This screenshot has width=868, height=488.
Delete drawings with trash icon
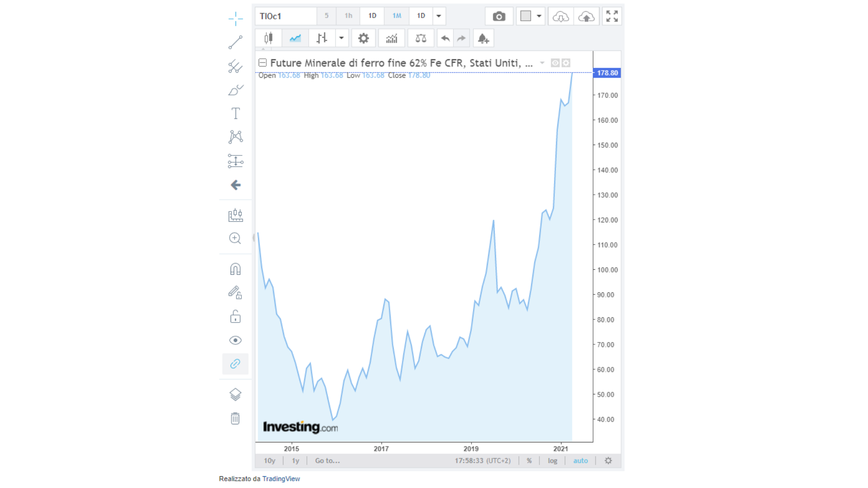[235, 418]
